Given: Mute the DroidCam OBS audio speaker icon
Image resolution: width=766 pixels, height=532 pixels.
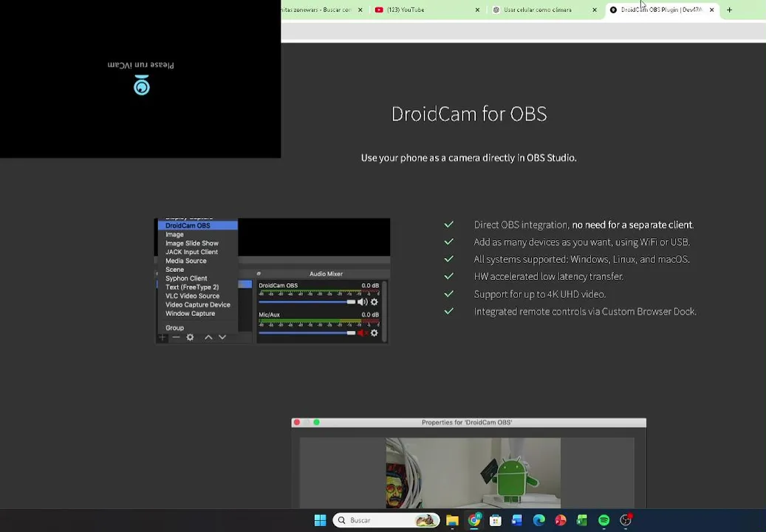Looking at the screenshot, I should 363,302.
